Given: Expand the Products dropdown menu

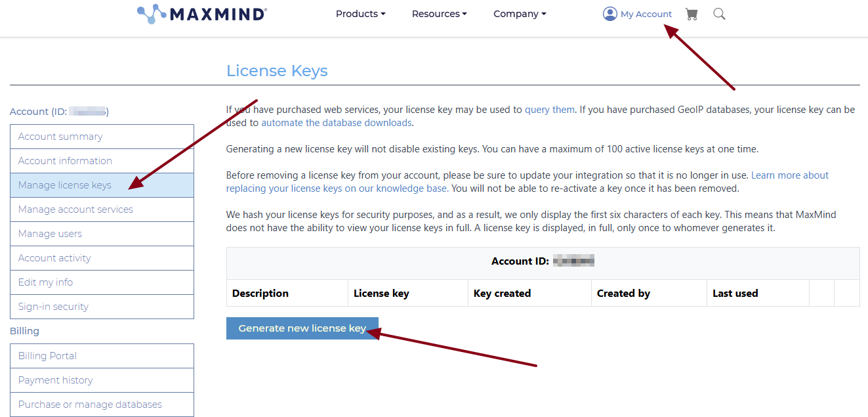Looking at the screenshot, I should click(x=360, y=14).
